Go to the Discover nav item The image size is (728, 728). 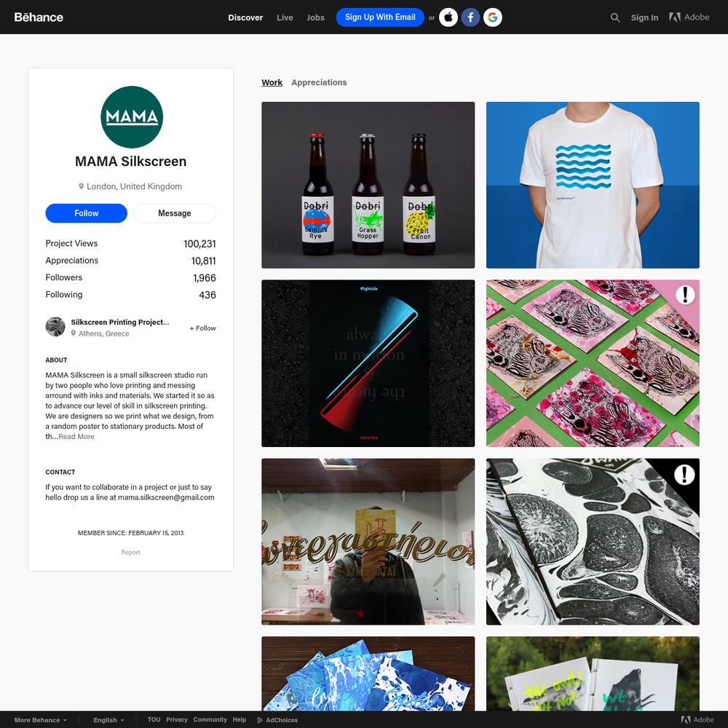(x=245, y=17)
